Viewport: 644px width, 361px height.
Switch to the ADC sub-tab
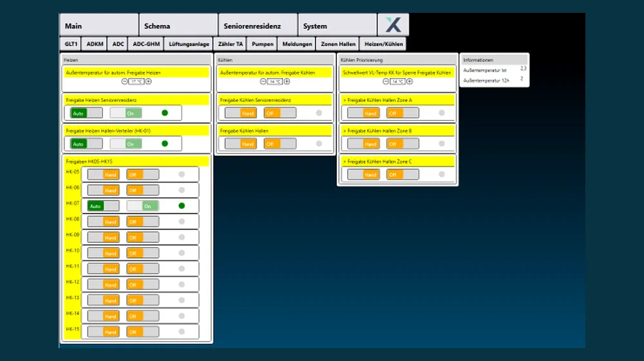[x=118, y=44]
